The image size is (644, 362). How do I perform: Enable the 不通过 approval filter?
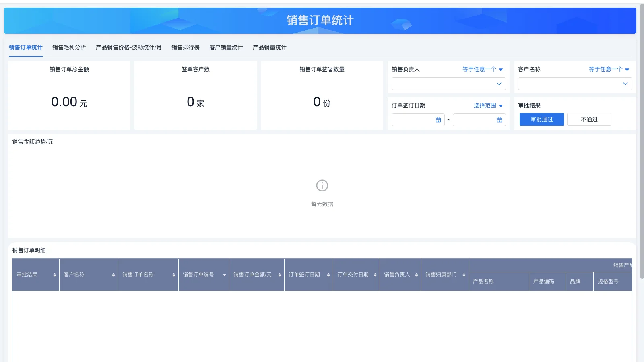pyautogui.click(x=589, y=119)
